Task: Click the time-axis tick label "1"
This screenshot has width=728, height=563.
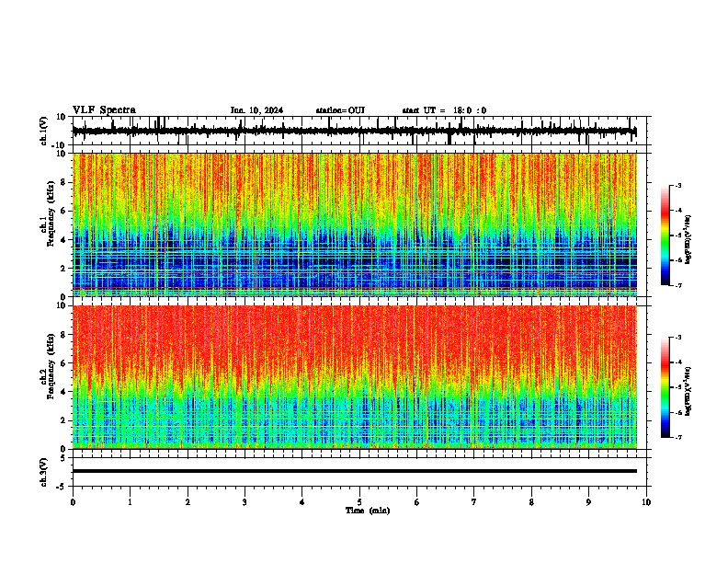Action: point(130,502)
